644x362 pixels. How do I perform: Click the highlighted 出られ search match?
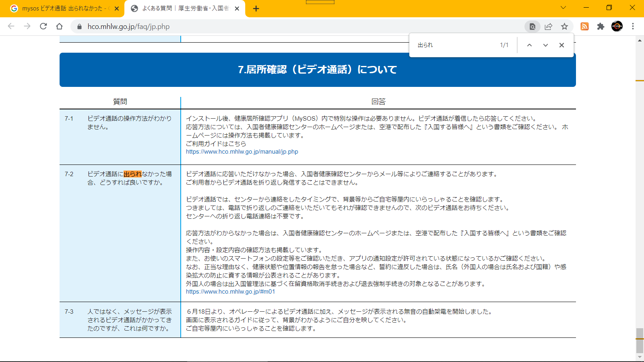132,174
